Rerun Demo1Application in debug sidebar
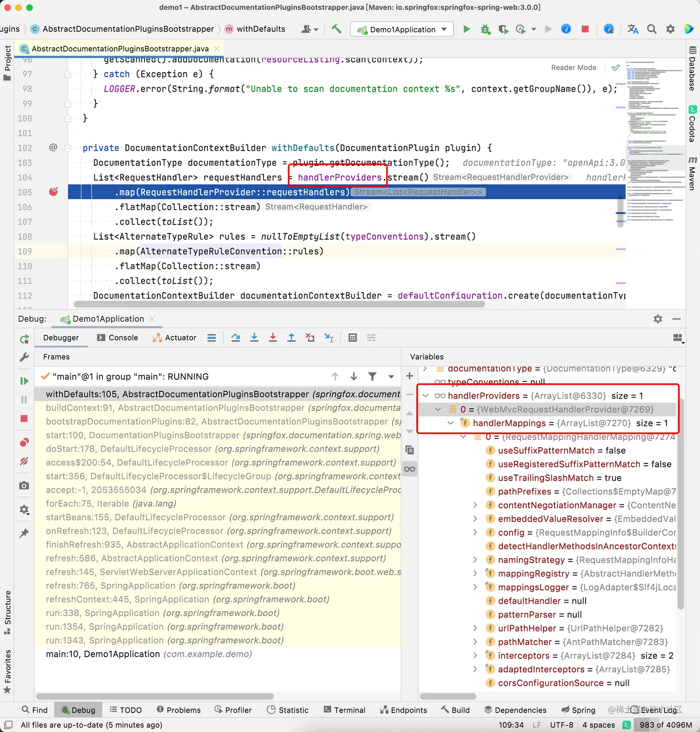700x732 pixels. point(24,339)
